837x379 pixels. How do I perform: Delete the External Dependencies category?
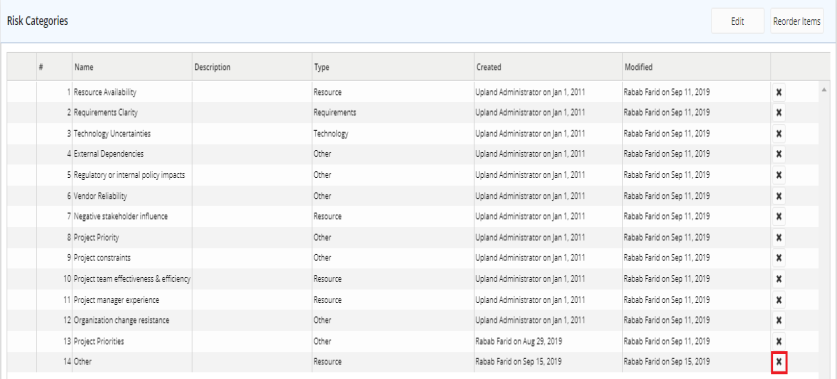coord(778,154)
